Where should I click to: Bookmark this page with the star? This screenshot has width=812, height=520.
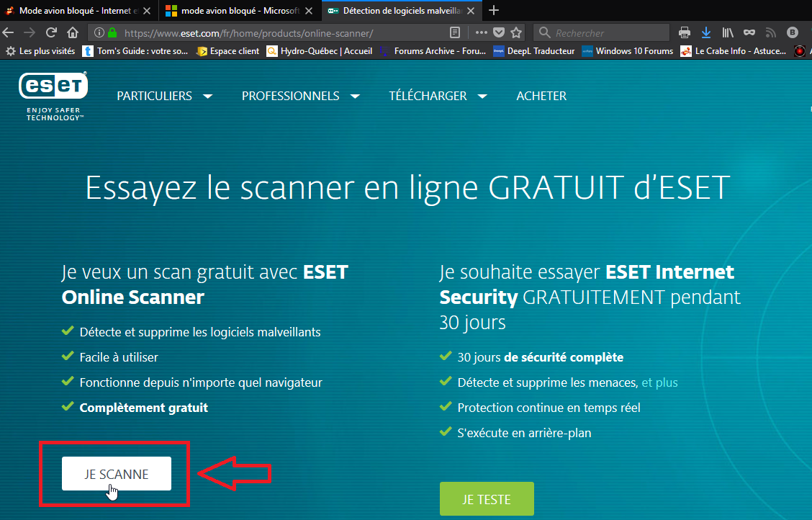pos(516,32)
